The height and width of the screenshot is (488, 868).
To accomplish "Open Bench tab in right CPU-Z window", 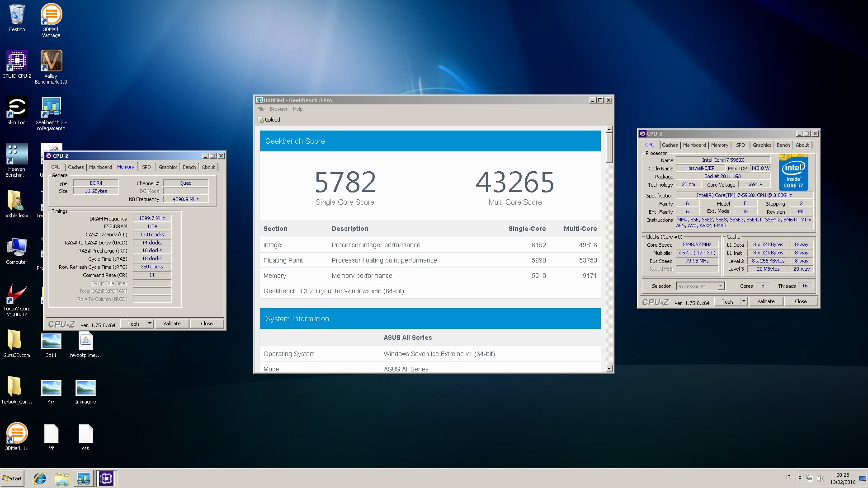I will 783,145.
